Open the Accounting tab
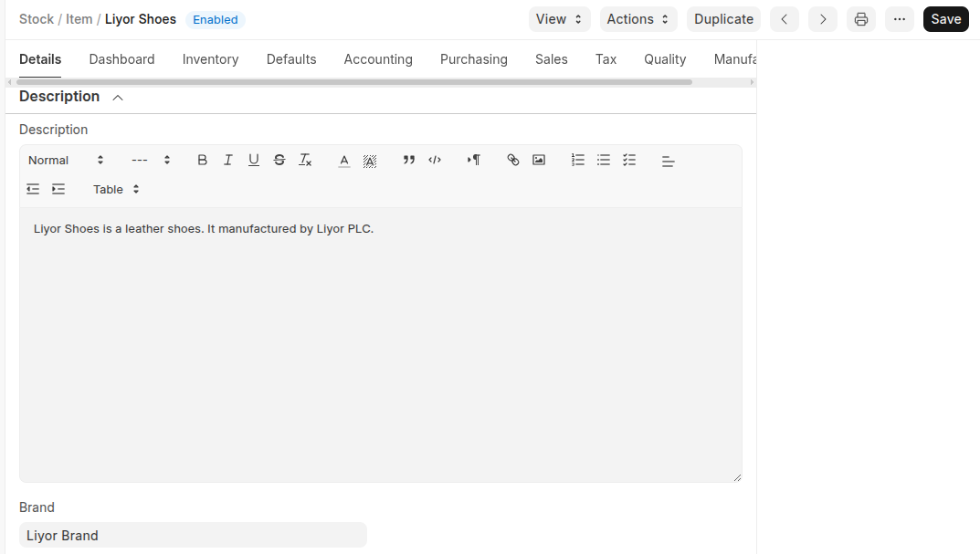 tap(378, 59)
